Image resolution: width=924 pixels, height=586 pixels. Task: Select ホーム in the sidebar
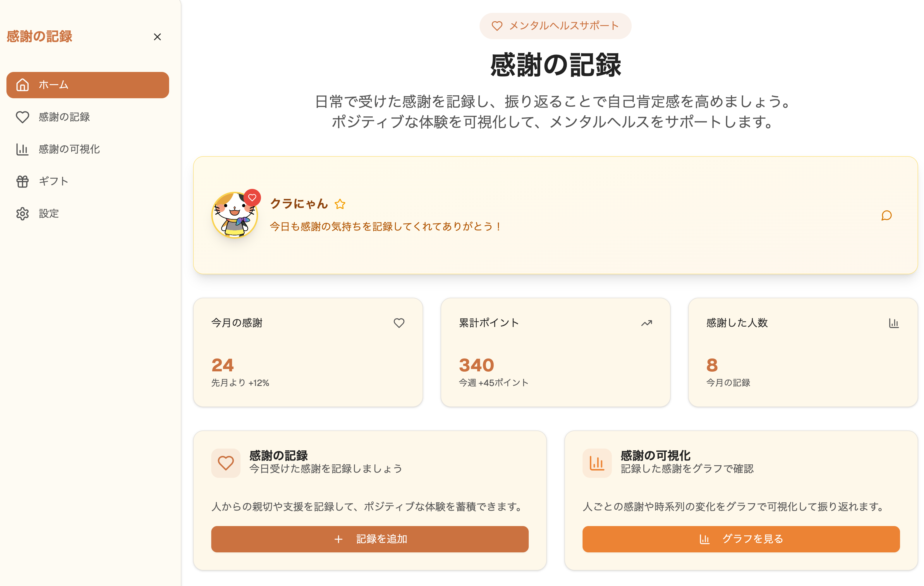87,85
